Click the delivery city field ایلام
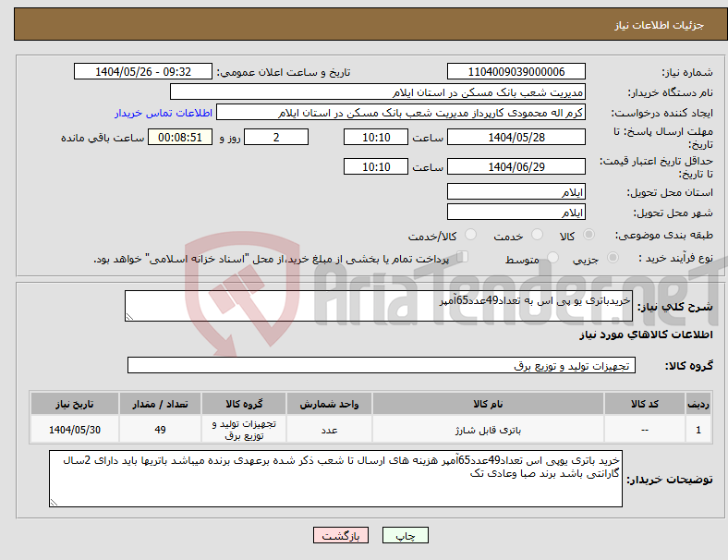This screenshot has width=728, height=560. pyautogui.click(x=516, y=212)
